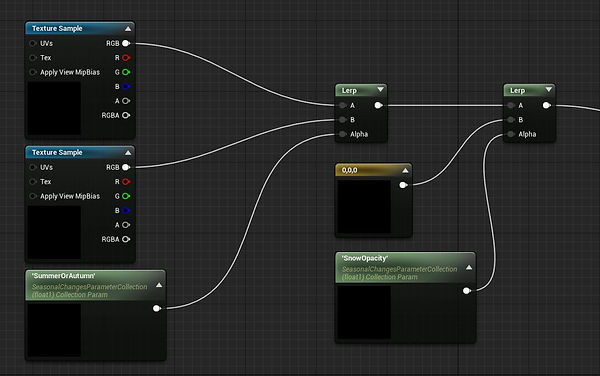Click the output pin of SnowOpacity node
600x376 pixels.
(x=466, y=291)
